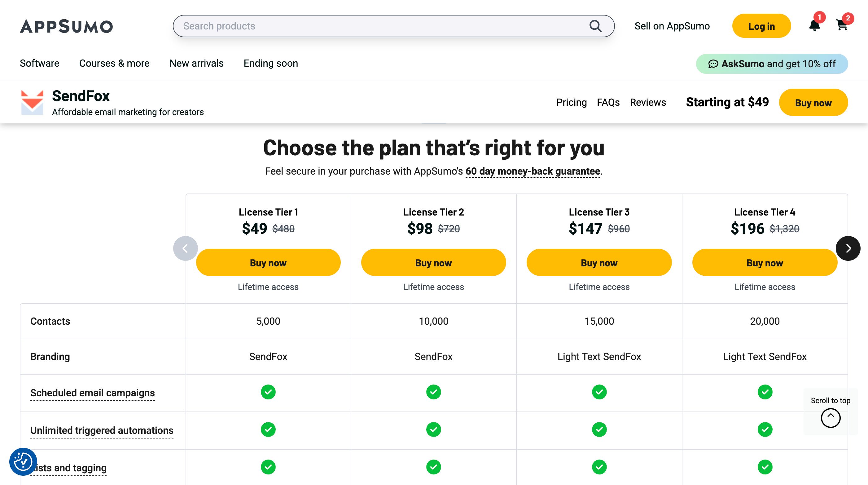Click the Scroll to top arrow
Viewport: 868px width, 485px height.
click(830, 418)
